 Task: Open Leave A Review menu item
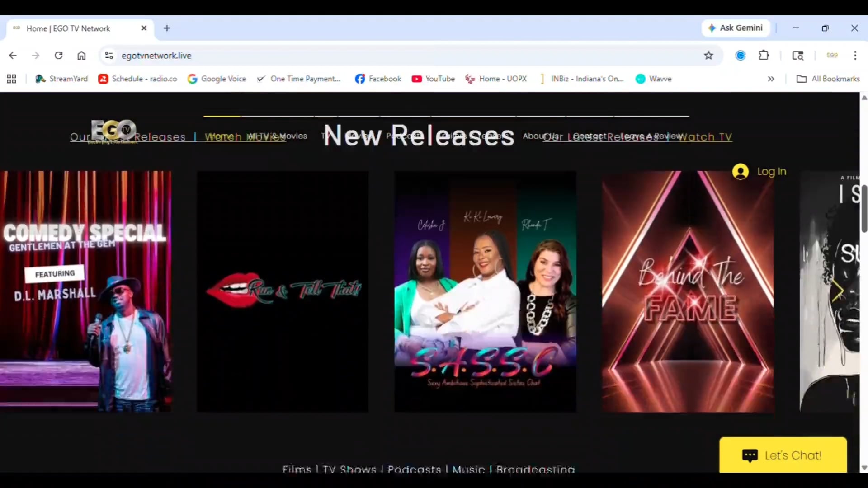[x=651, y=136]
